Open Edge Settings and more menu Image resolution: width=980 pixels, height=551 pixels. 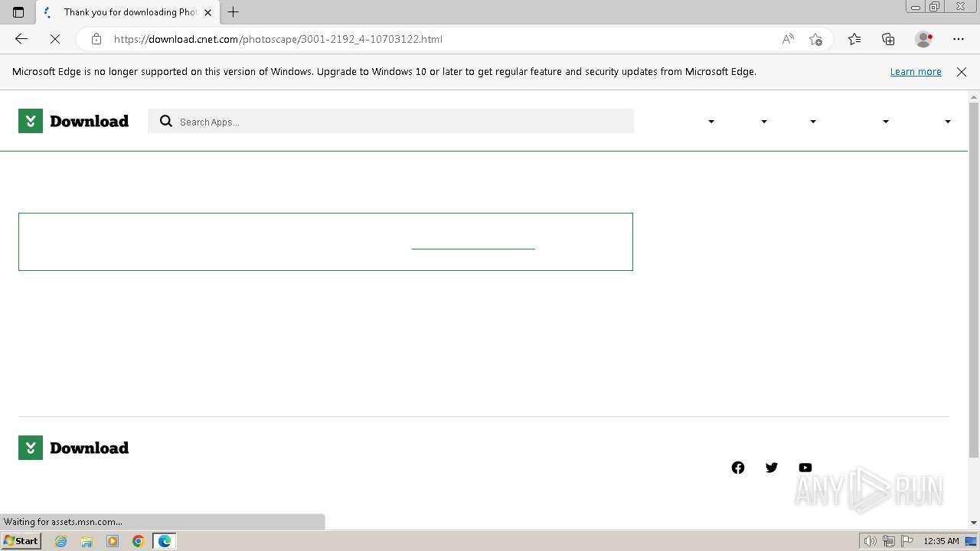tap(959, 39)
